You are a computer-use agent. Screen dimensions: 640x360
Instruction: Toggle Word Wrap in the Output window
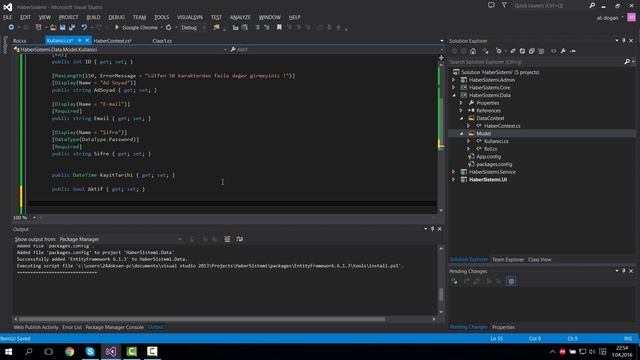coord(240,239)
